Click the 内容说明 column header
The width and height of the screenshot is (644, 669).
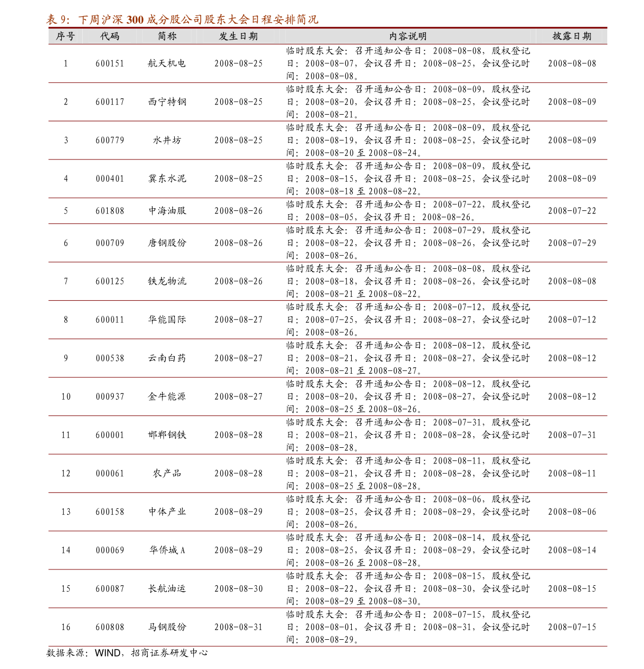pyautogui.click(x=408, y=36)
